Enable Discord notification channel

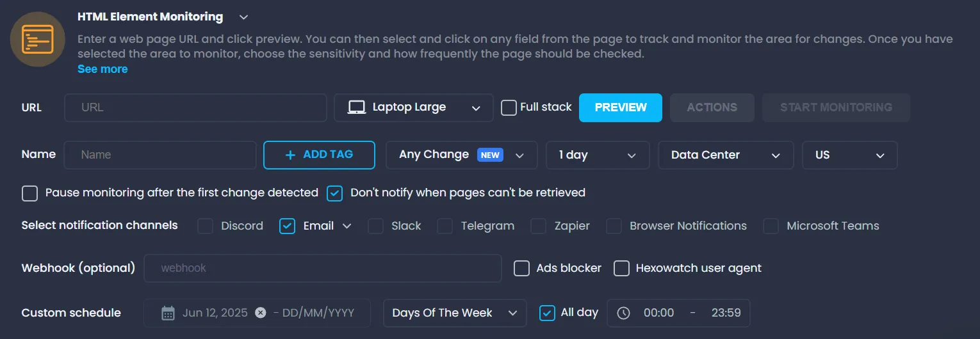pyautogui.click(x=205, y=226)
